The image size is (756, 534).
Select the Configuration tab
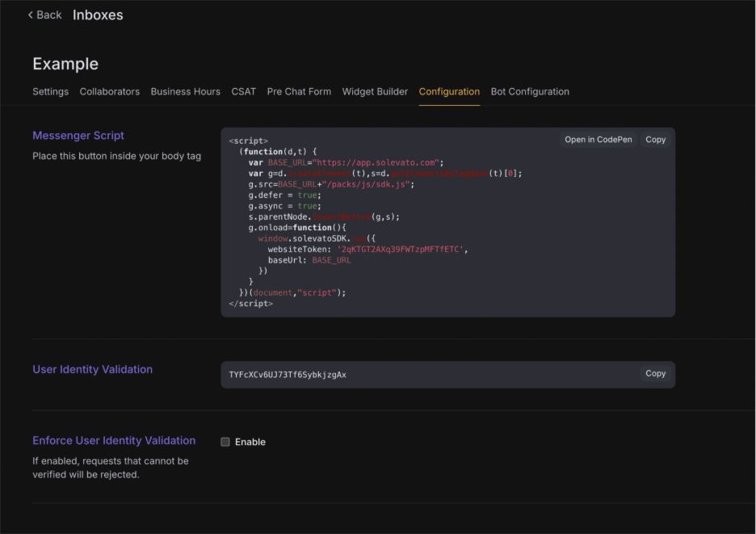point(449,91)
